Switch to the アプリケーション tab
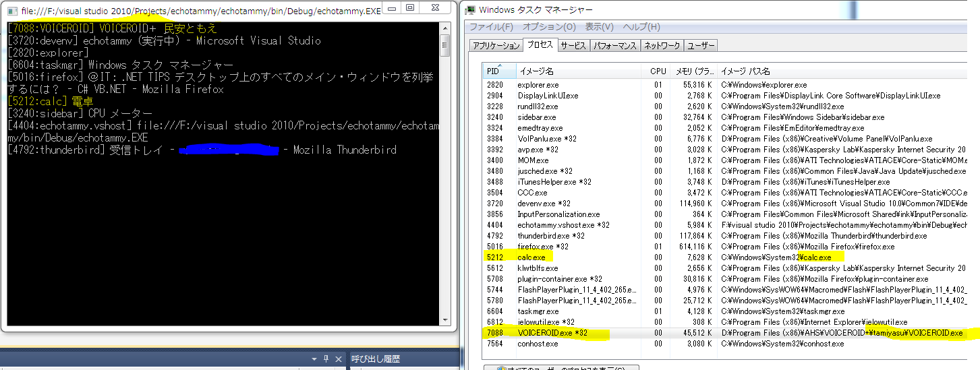Screen dimensions: 980x370 (x=496, y=46)
